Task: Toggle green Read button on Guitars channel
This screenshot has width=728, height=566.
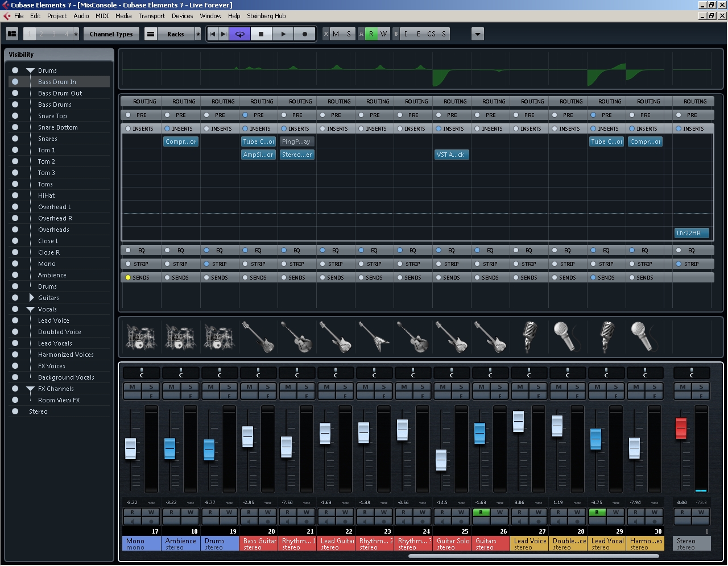Action: [481, 512]
